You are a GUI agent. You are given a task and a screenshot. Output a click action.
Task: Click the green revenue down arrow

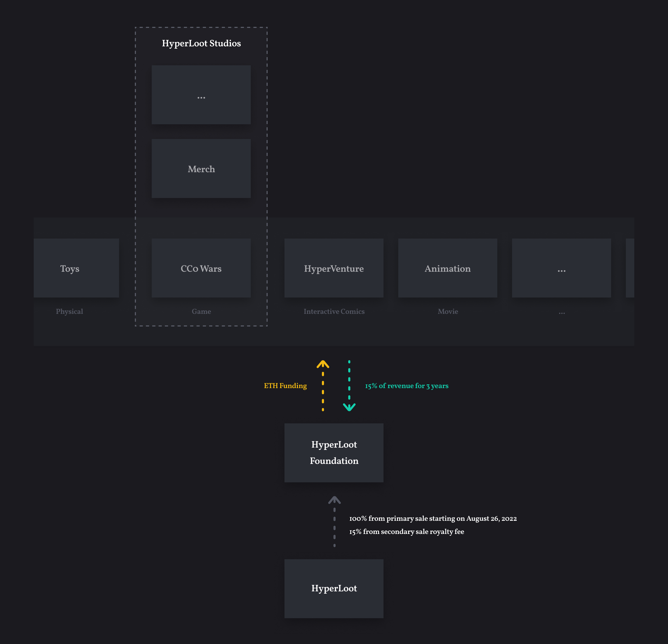click(349, 385)
